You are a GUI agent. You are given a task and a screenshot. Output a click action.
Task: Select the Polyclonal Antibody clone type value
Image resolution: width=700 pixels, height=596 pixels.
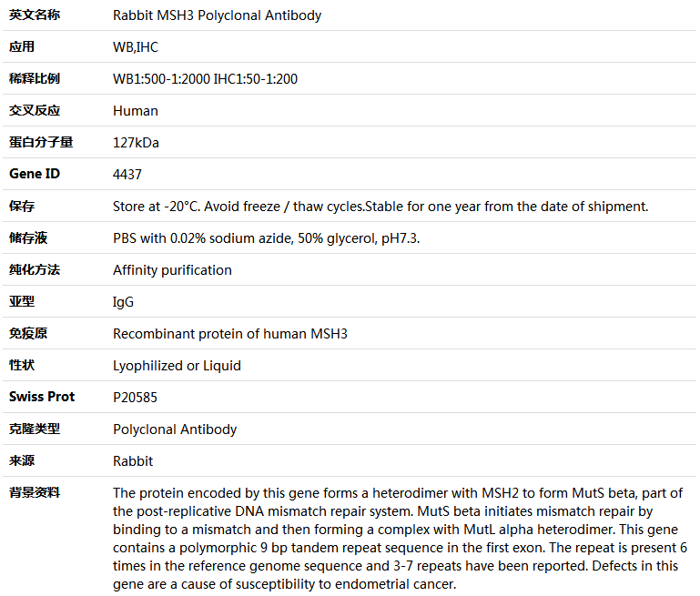tap(175, 429)
